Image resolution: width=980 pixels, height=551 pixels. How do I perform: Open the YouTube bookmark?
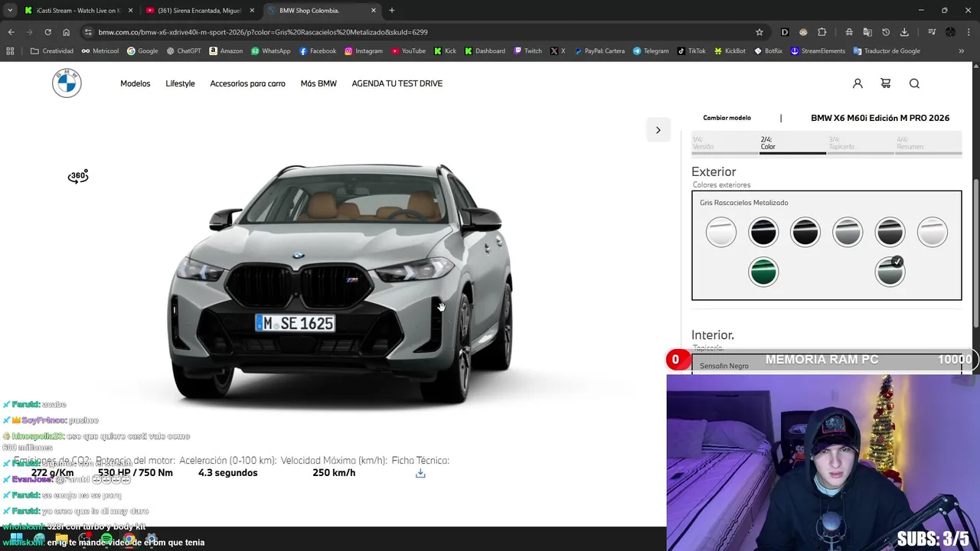pyautogui.click(x=407, y=51)
